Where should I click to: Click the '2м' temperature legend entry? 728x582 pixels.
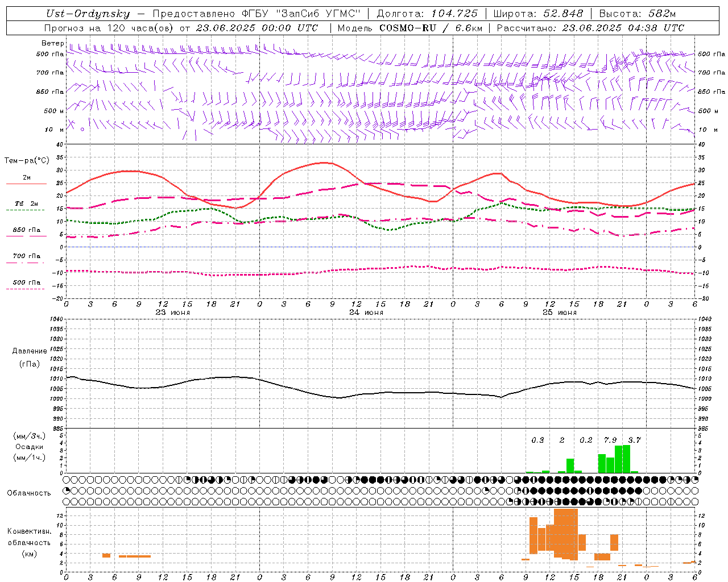tap(27, 178)
